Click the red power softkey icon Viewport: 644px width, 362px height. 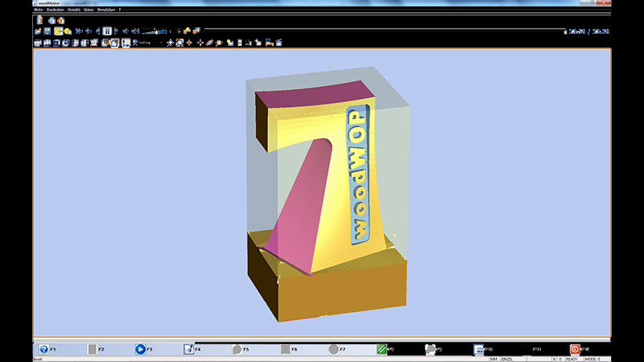pos(575,350)
